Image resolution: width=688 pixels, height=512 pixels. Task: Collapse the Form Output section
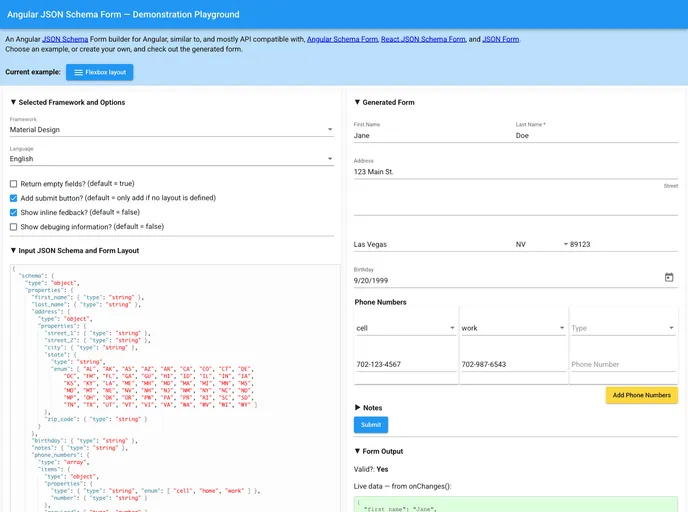(379, 451)
